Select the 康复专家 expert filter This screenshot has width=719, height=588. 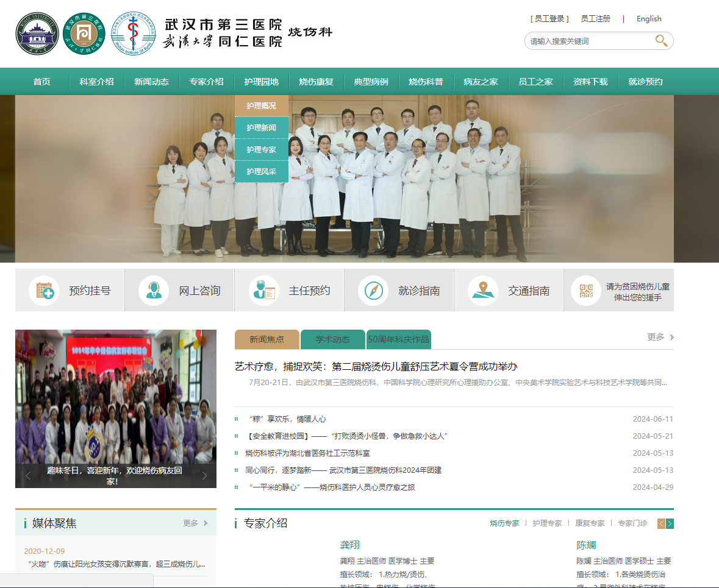pos(590,523)
